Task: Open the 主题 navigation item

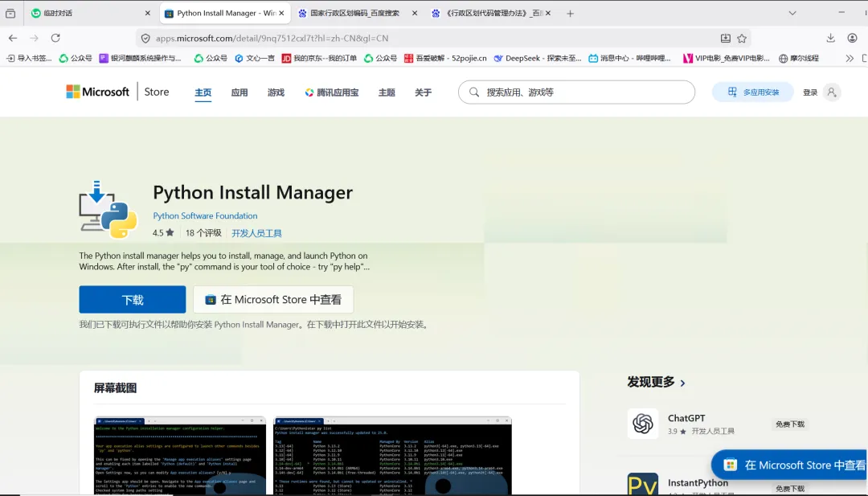Action: pyautogui.click(x=387, y=92)
